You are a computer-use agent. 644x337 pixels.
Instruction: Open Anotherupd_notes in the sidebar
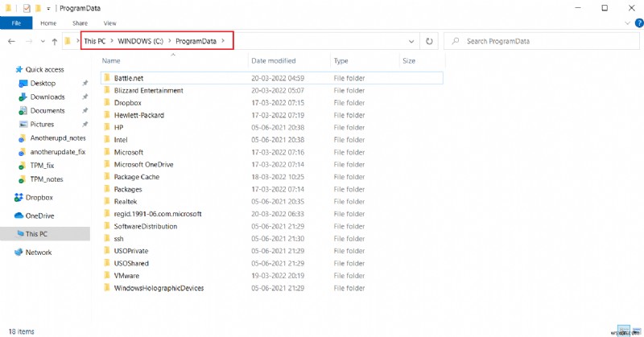[58, 138]
